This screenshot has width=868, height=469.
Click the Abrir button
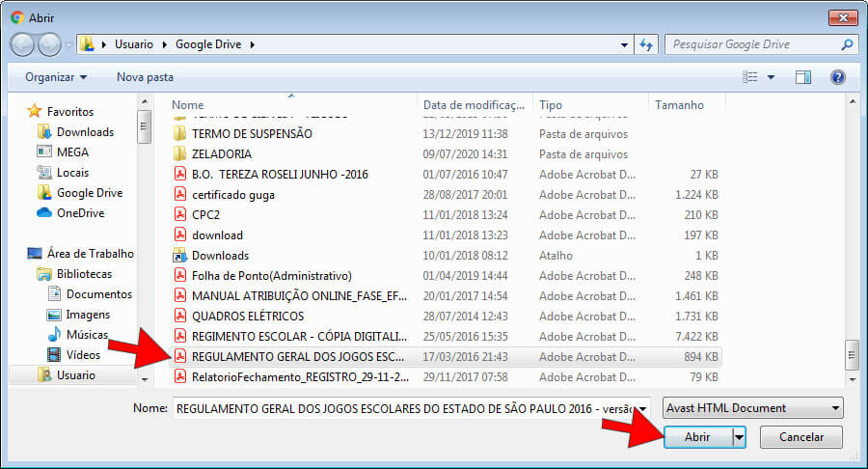[696, 437]
